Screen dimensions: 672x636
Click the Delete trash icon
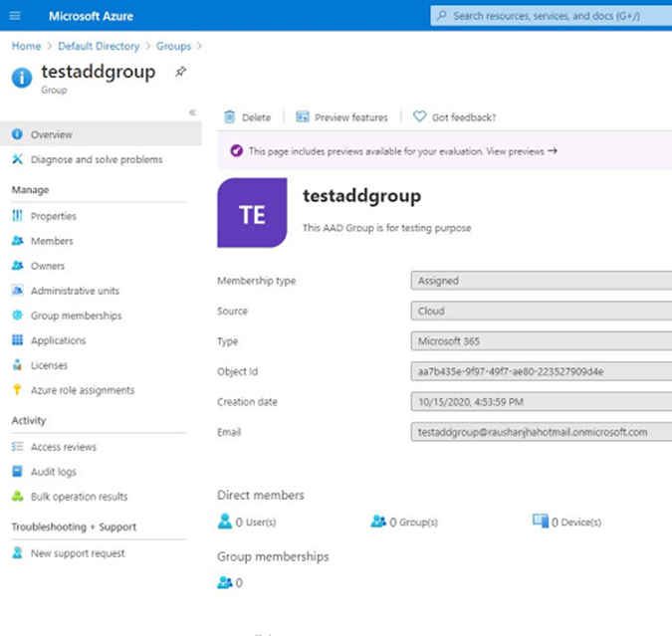coord(230,116)
